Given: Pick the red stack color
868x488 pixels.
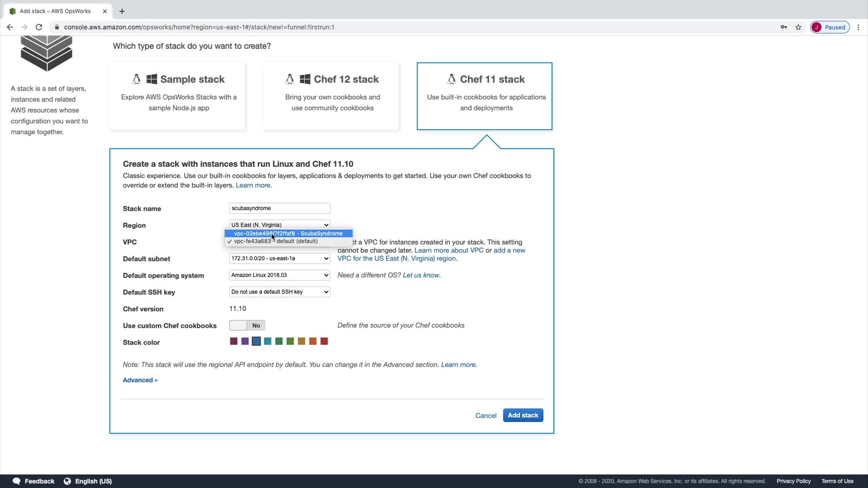Looking at the screenshot, I should coord(324,342).
